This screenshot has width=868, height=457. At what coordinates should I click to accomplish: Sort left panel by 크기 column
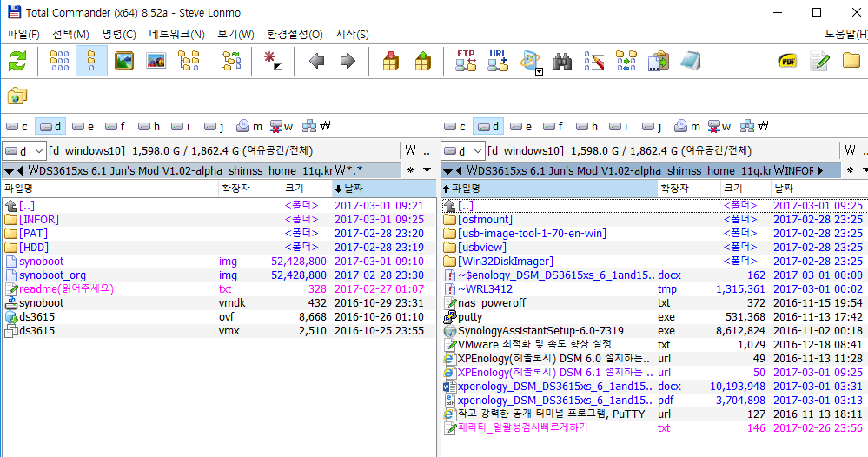pos(306,189)
